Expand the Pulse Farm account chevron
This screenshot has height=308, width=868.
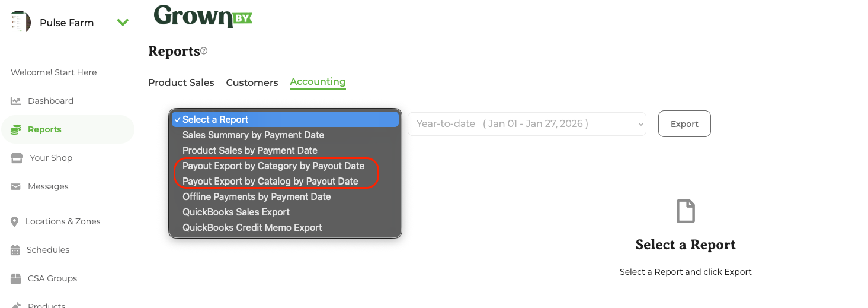123,23
